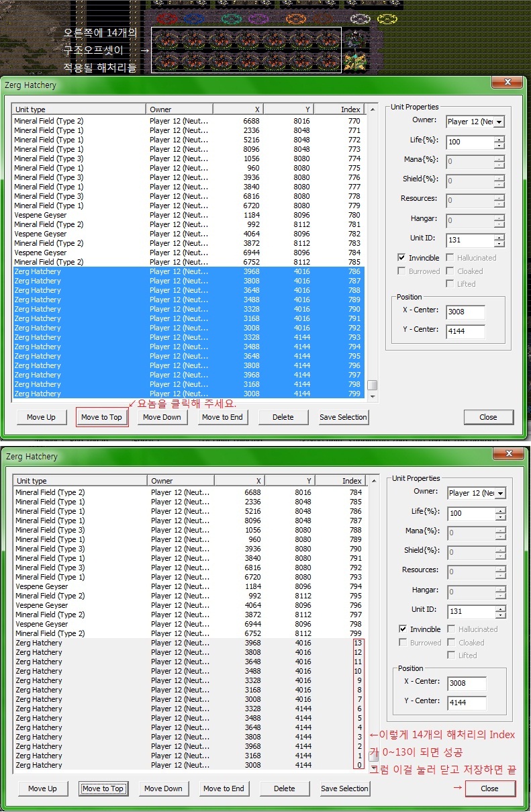The width and height of the screenshot is (531, 812).
Task: Select the yellow pentagram marker on the map
Action: 387,19
